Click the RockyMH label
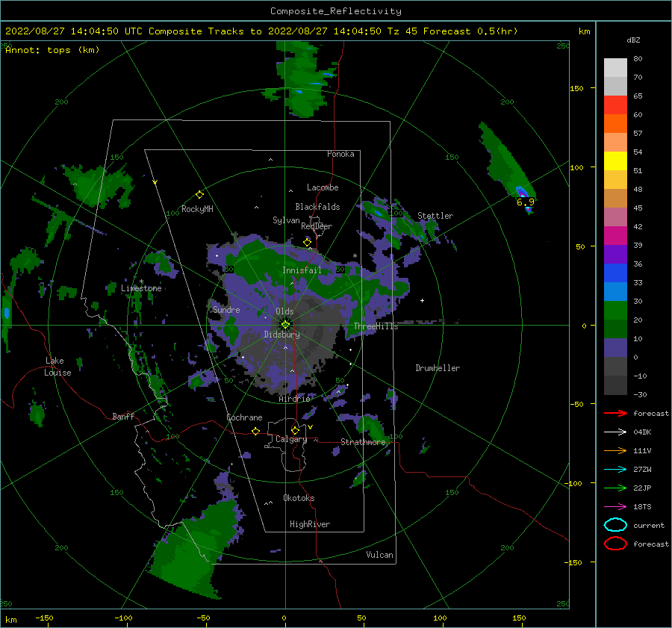 [197, 209]
